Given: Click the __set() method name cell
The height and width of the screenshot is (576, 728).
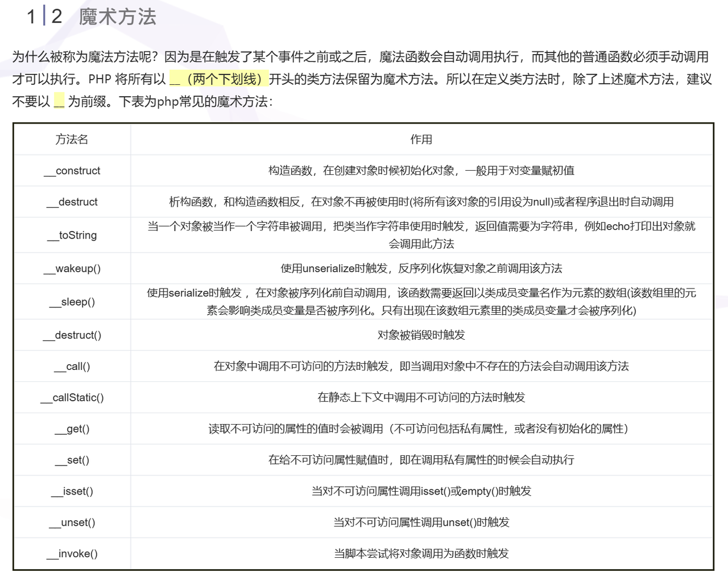Looking at the screenshot, I should [72, 460].
